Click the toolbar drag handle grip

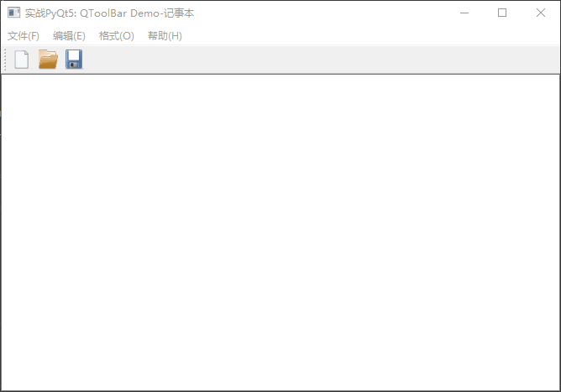(x=5, y=60)
